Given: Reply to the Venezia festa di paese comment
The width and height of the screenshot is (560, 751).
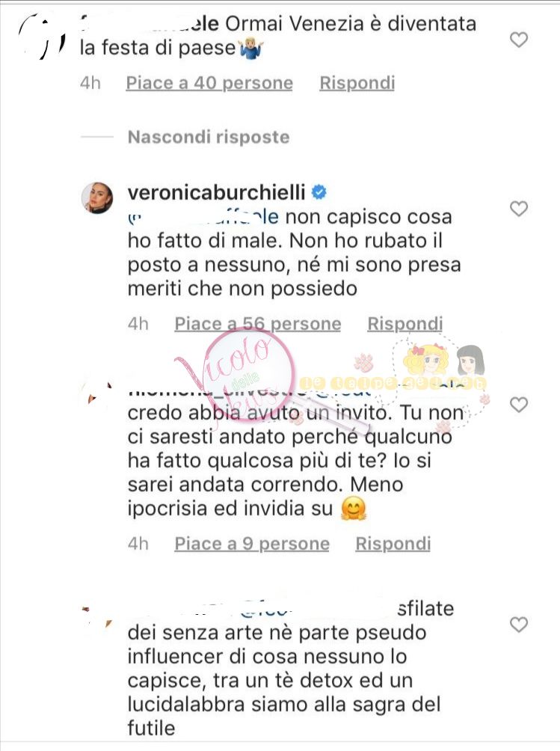Looking at the screenshot, I should pyautogui.click(x=357, y=83).
